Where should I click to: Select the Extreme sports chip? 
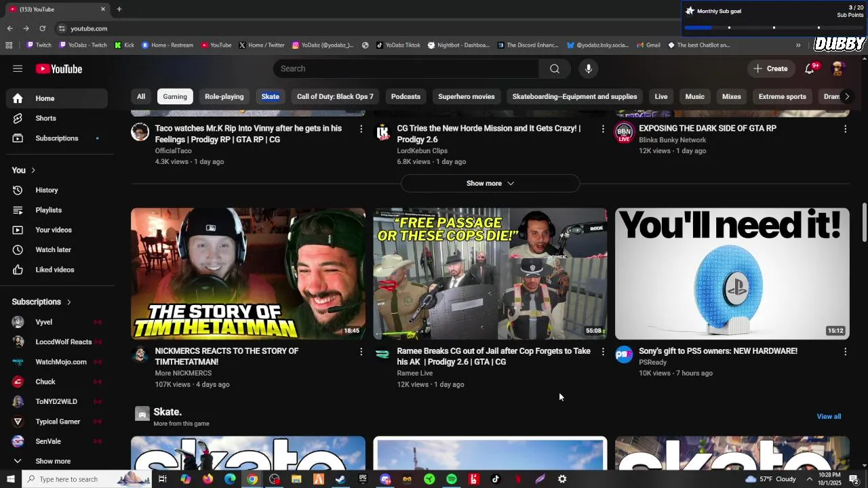(x=783, y=96)
